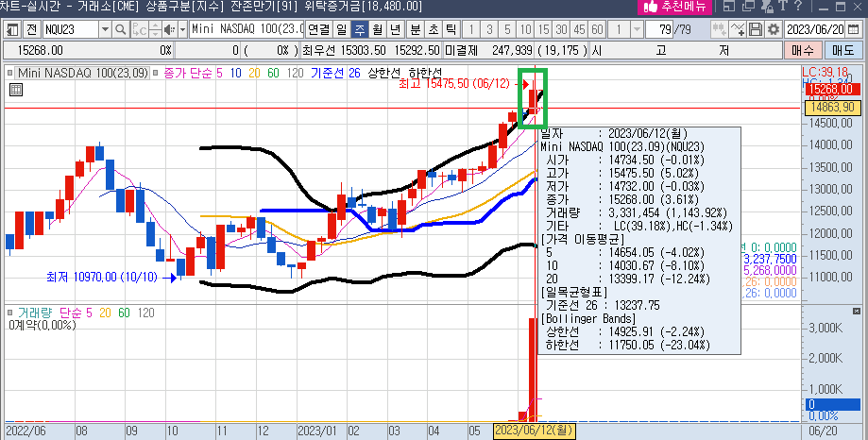Click the 14863,90 price axis tag
This screenshot has width=868, height=440.
[832, 108]
